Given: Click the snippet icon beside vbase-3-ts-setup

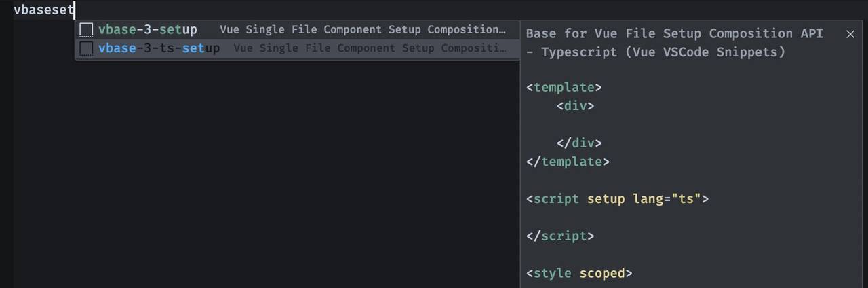Looking at the screenshot, I should pos(86,48).
